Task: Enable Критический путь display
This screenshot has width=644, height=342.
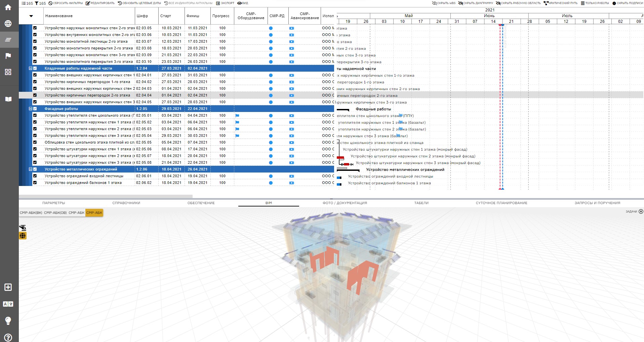Action: point(561,3)
